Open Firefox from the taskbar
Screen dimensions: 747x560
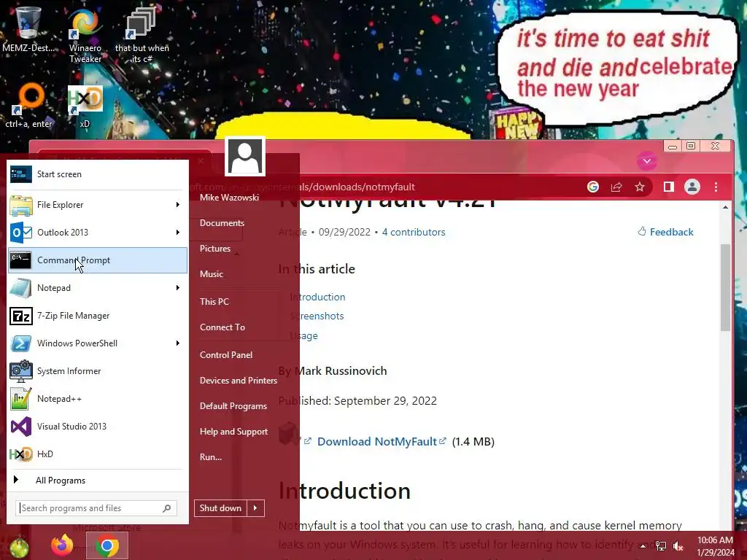[63, 545]
